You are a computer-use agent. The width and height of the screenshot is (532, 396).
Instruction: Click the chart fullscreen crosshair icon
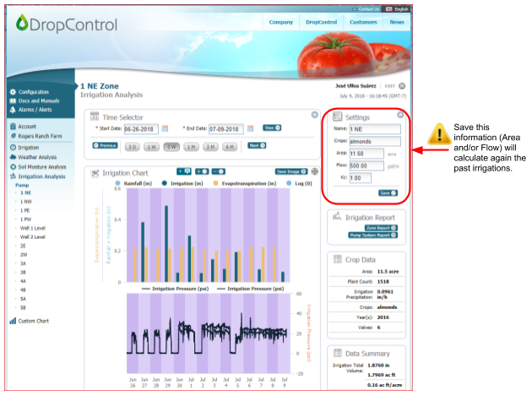pos(315,171)
